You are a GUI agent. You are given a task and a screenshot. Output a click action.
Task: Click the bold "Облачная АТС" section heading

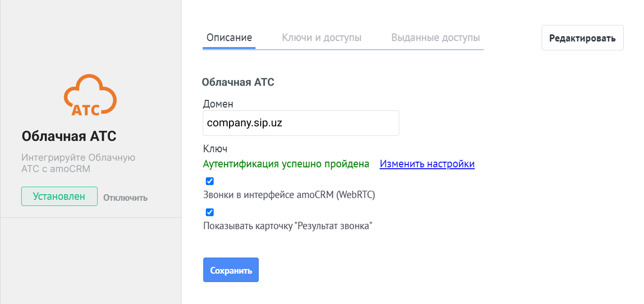tap(238, 82)
